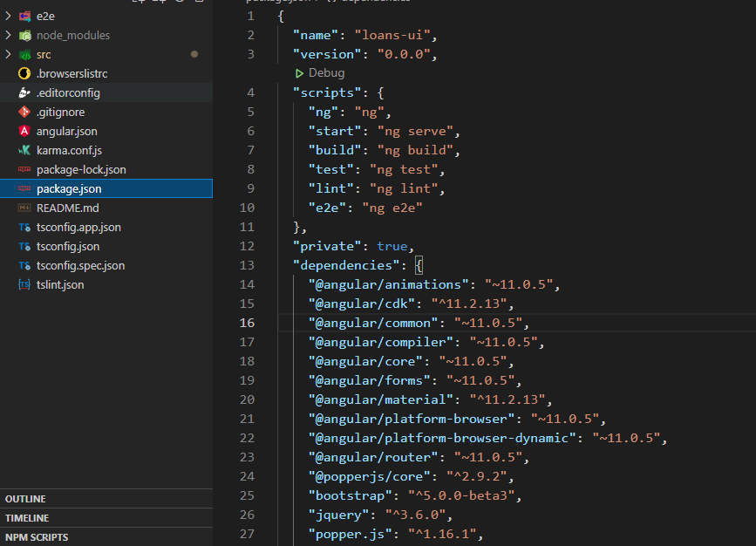Viewport: 756px width, 546px height.
Task: Click the "@angular/cdk" key
Action: click(362, 304)
